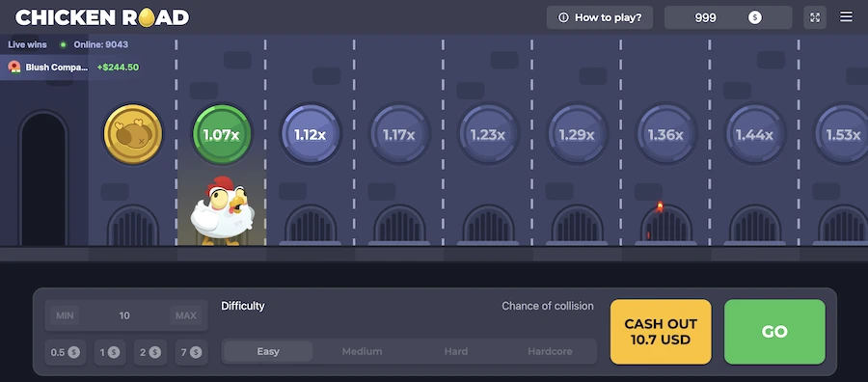Select the green 1.07x multiplier coin
This screenshot has height=382, width=868.
[x=222, y=134]
